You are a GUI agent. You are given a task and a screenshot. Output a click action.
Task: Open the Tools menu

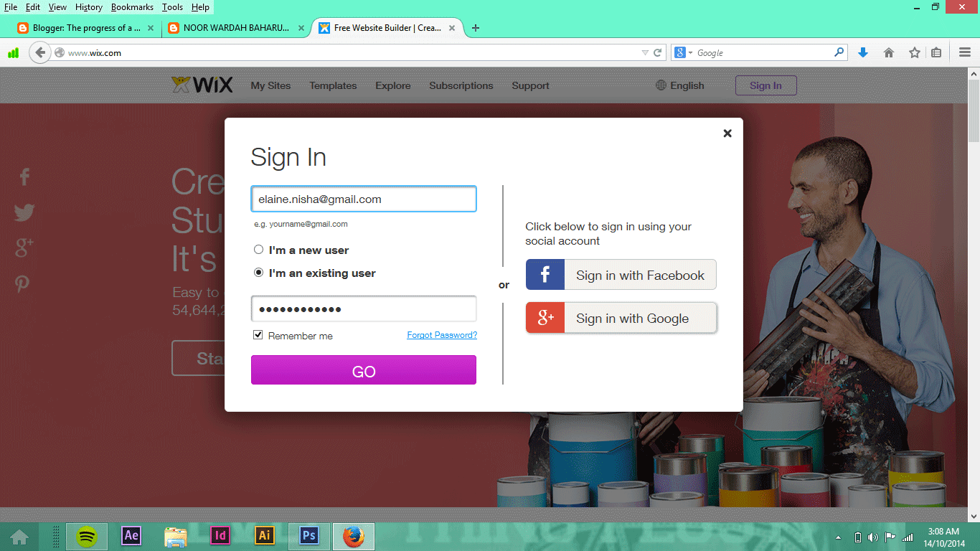[172, 7]
